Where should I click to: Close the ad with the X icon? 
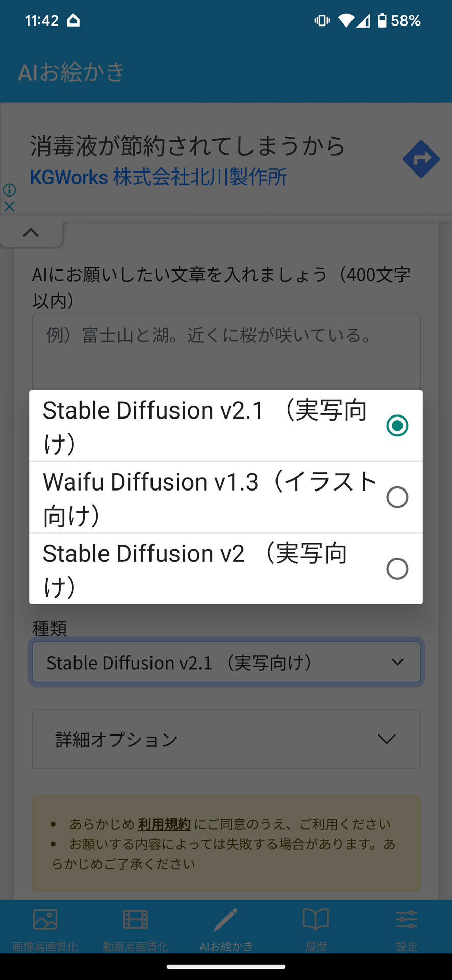point(9,207)
